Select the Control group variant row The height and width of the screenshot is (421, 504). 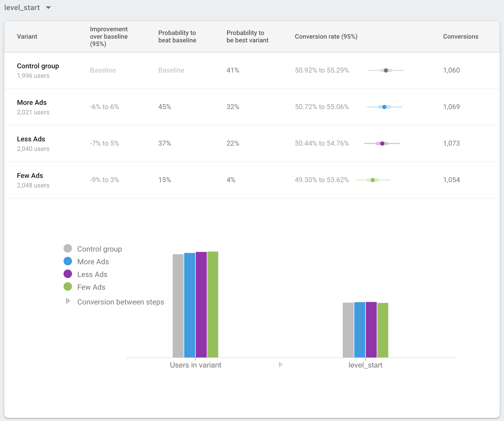38,66
